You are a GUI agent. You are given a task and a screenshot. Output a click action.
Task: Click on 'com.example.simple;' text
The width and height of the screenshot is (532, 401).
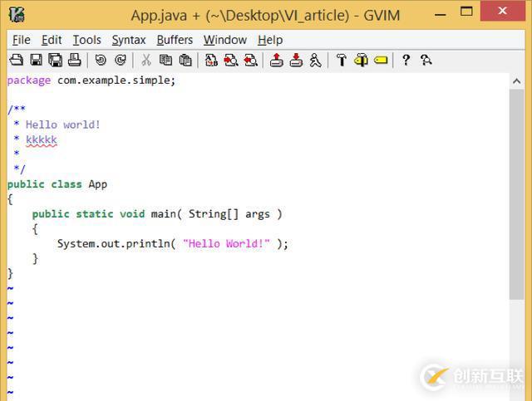(116, 81)
